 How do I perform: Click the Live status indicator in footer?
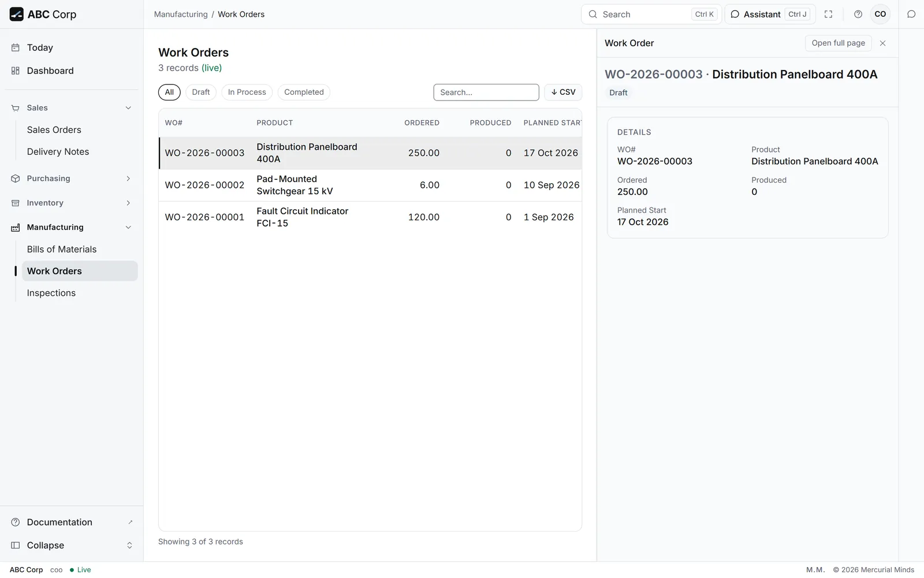[x=80, y=570]
